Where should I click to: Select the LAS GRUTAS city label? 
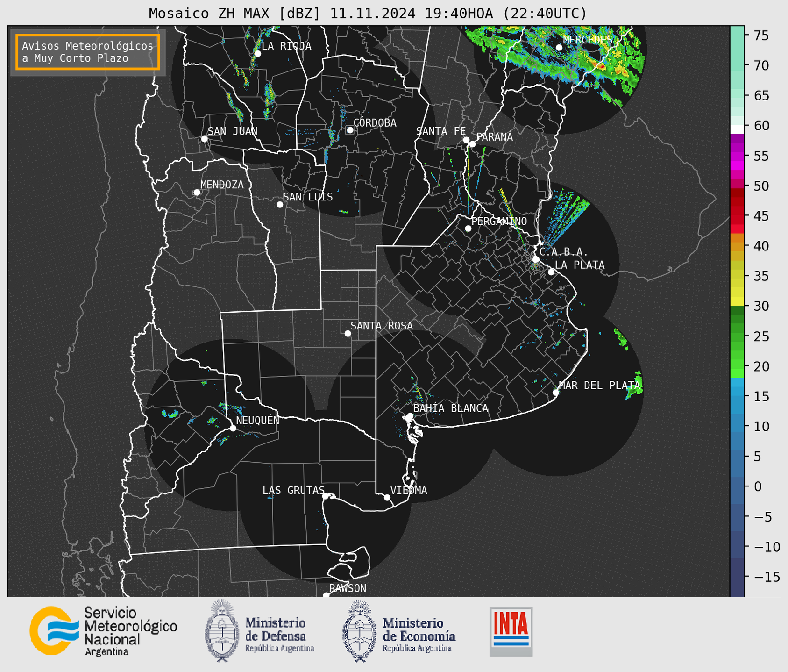[x=293, y=490]
